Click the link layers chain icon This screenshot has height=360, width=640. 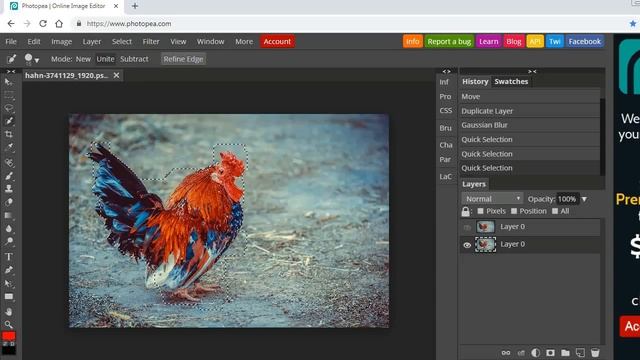click(506, 353)
